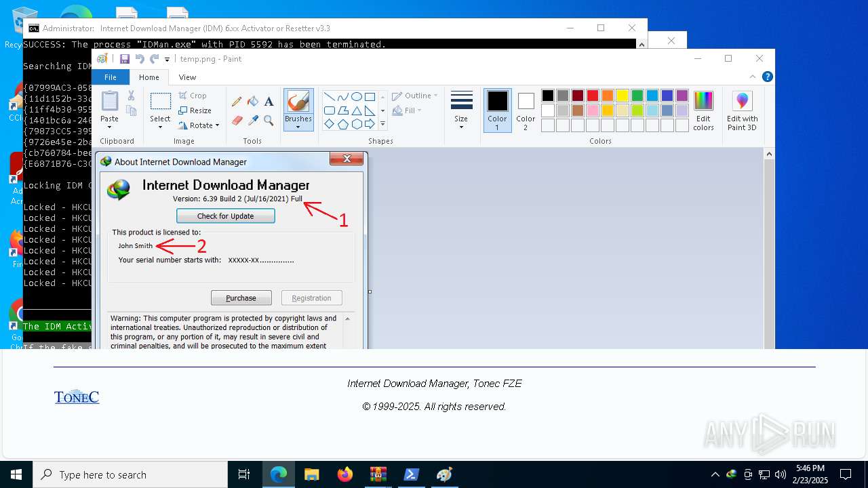Image resolution: width=868 pixels, height=488 pixels.
Task: Click the Copy icon in Clipboard group
Action: tap(132, 110)
